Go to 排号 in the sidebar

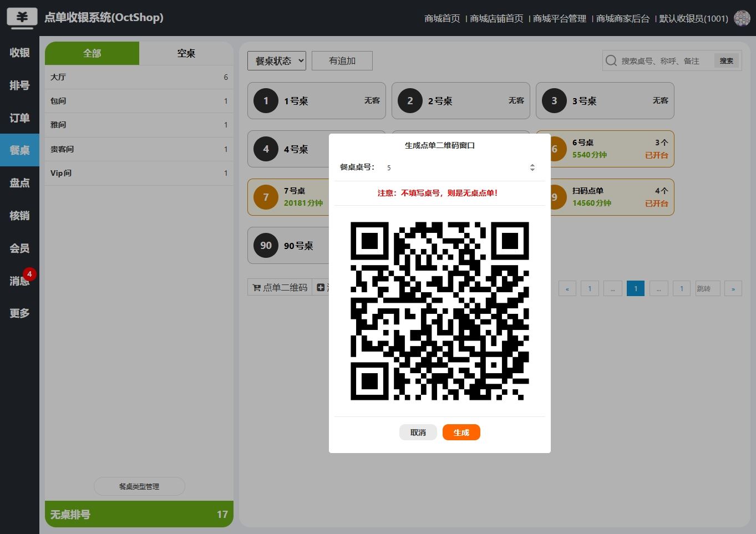[19, 85]
